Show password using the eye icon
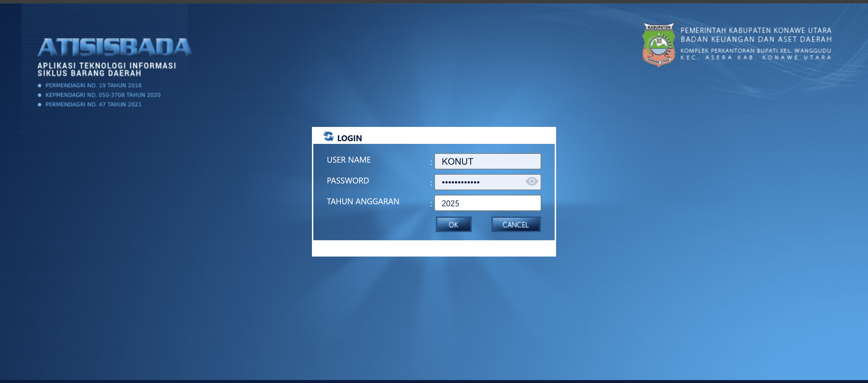Screen dimensions: 868x383 click(x=531, y=182)
